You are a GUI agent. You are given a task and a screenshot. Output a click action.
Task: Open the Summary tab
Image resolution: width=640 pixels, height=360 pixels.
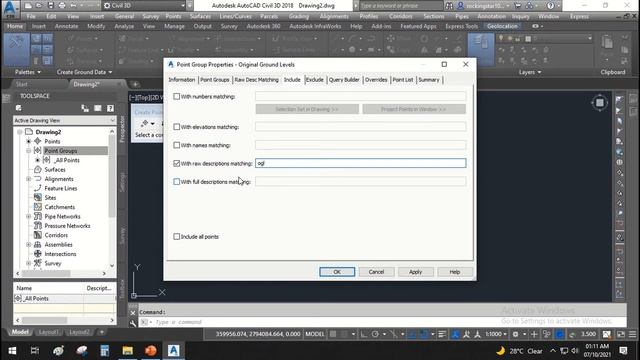(429, 80)
